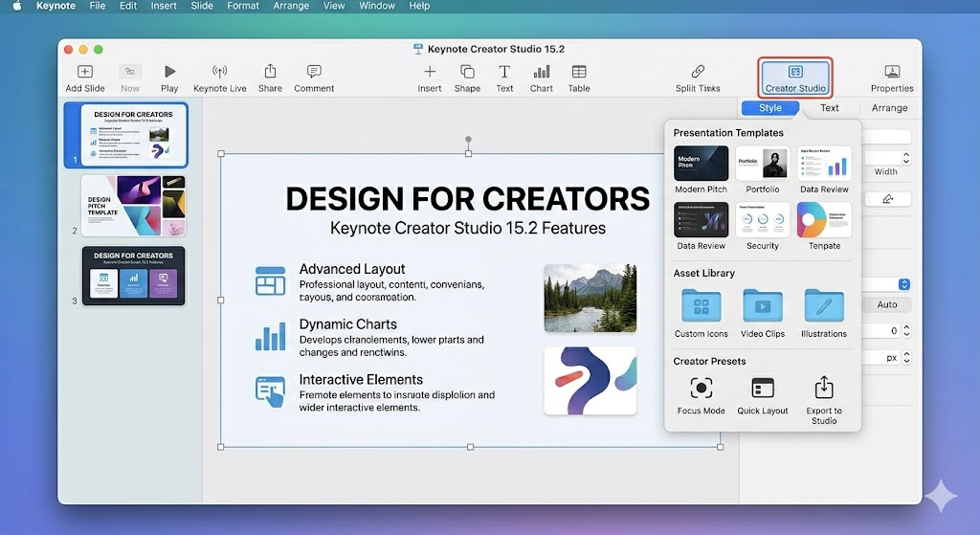
Task: Choose the dark Data Review template
Action: tap(702, 219)
